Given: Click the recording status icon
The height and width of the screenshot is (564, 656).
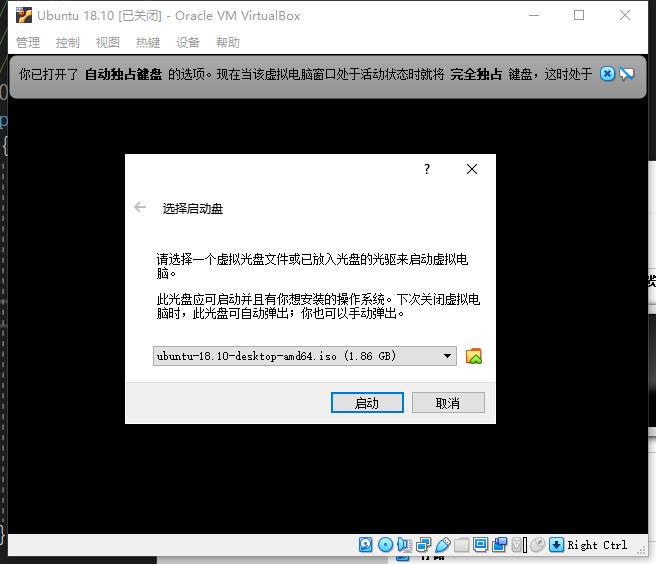Looking at the screenshot, I should (x=500, y=545).
